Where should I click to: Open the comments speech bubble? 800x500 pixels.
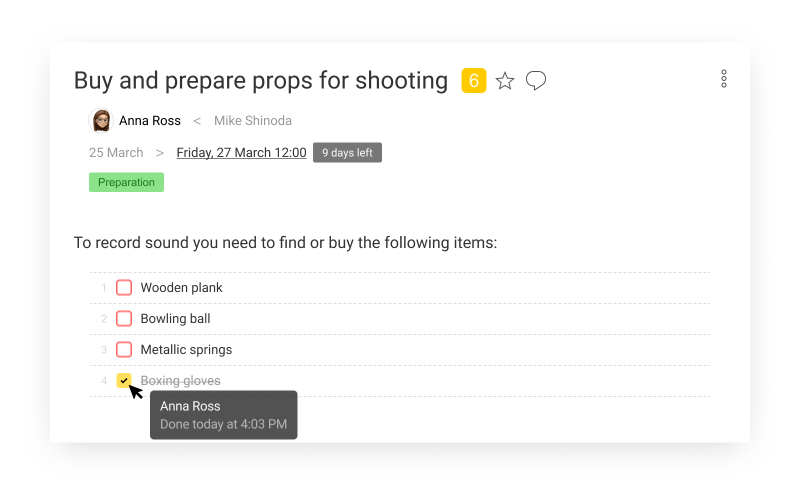(x=536, y=81)
